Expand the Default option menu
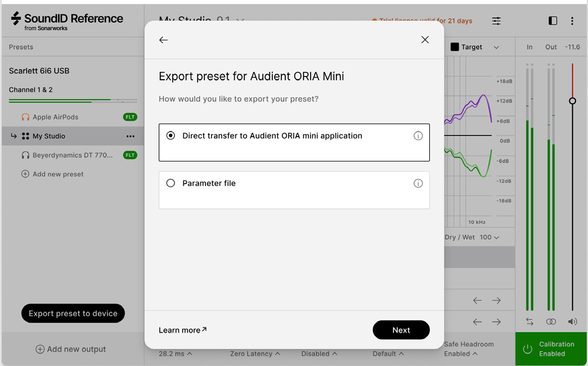This screenshot has height=366, width=588. point(388,354)
